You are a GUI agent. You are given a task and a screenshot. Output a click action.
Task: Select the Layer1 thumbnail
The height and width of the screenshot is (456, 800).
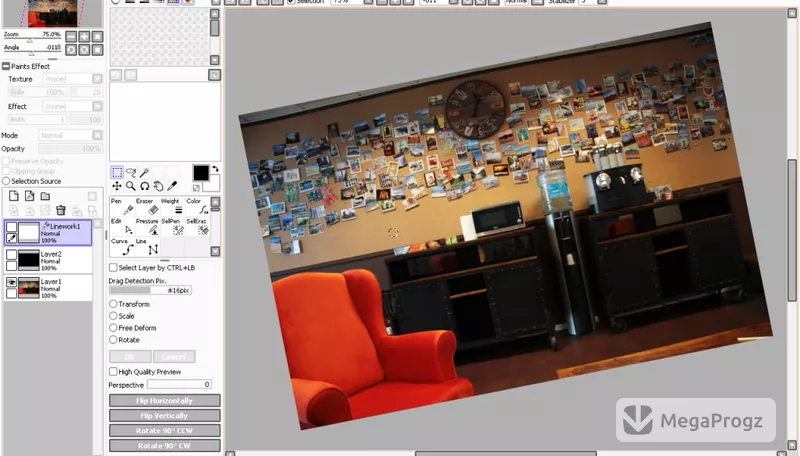tap(29, 287)
